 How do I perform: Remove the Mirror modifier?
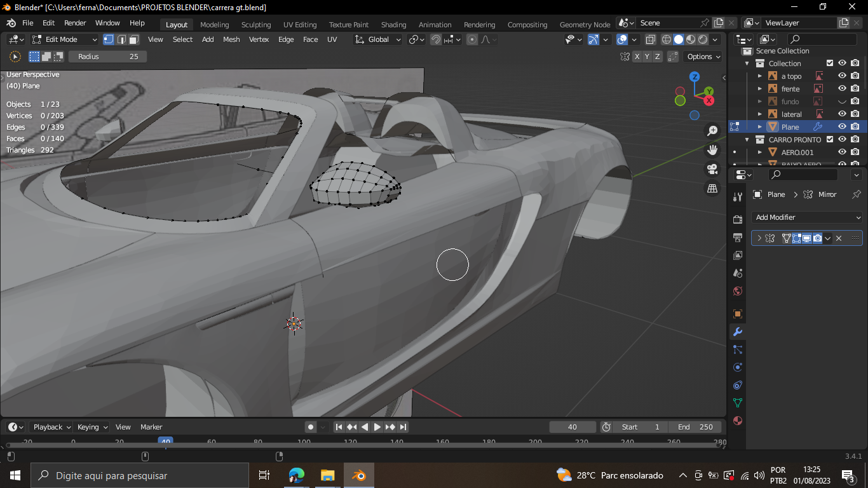[839, 238]
